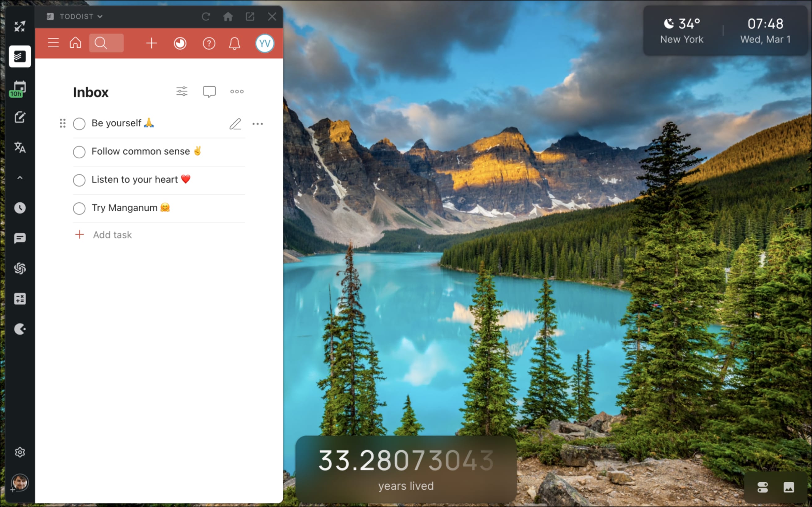The height and width of the screenshot is (507, 812).
Task: Open the notifications bell icon
Action: (235, 43)
